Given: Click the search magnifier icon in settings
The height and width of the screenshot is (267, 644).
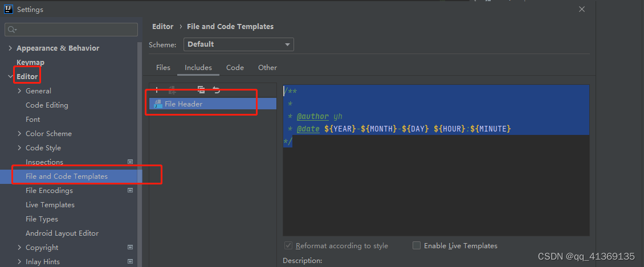Looking at the screenshot, I should pyautogui.click(x=12, y=30).
